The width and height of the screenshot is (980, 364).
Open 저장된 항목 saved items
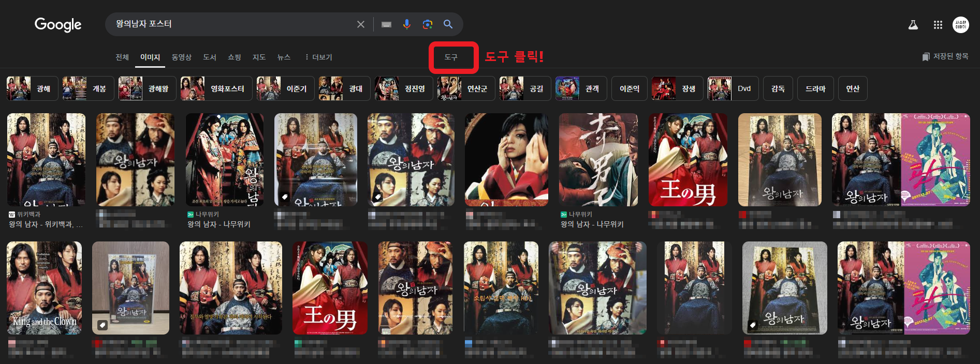[x=945, y=56]
